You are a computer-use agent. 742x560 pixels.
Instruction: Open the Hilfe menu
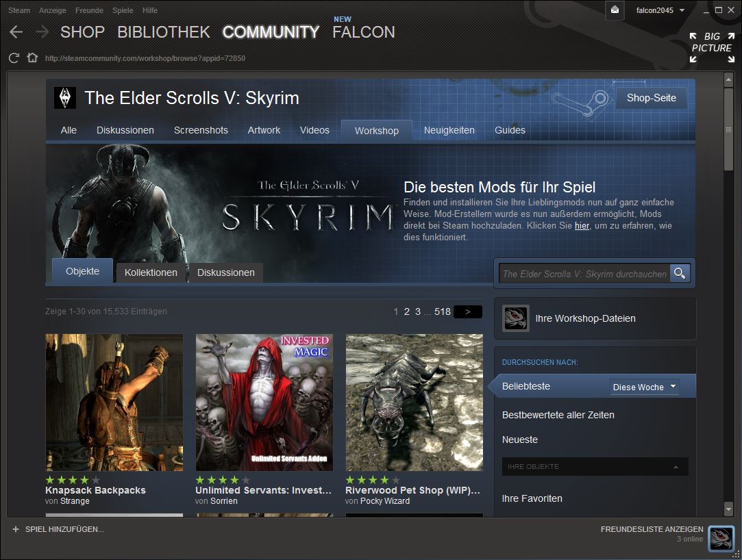(150, 10)
